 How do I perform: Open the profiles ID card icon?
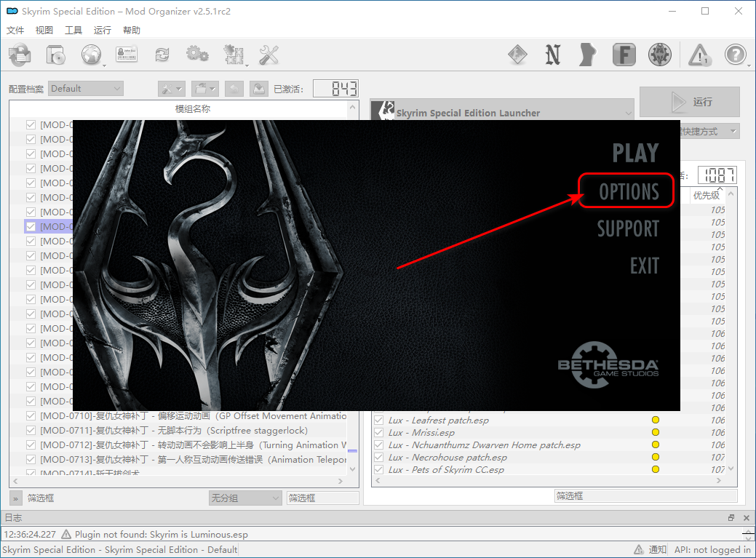click(127, 55)
